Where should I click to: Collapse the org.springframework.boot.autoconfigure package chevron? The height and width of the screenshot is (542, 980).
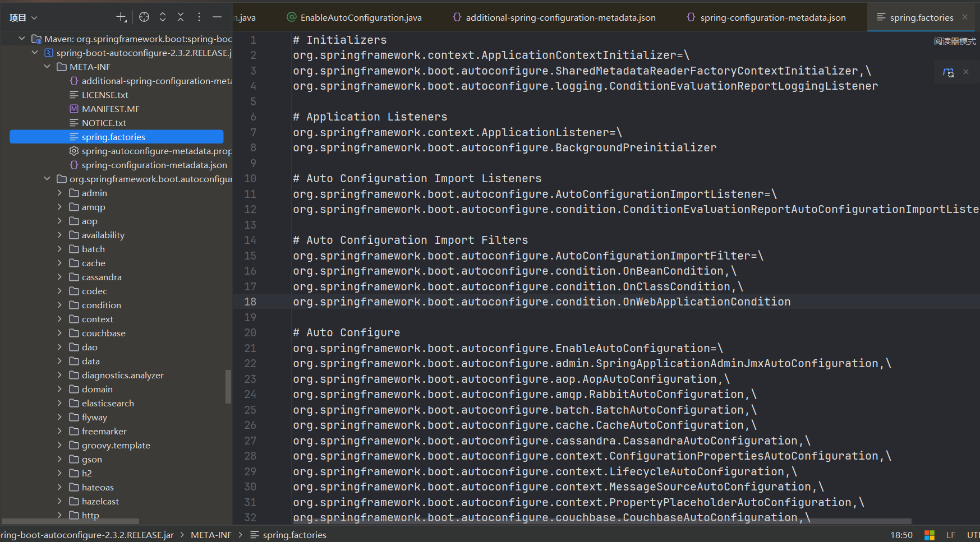[x=47, y=179]
